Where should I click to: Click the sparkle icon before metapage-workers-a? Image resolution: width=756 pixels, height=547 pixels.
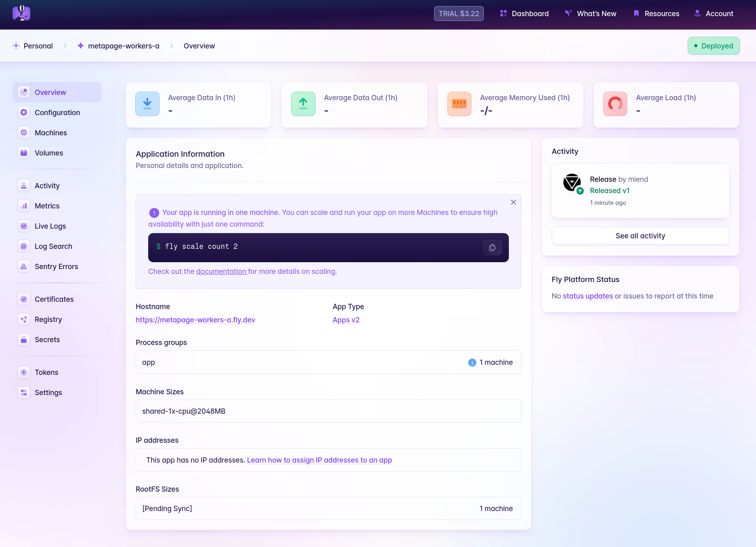(x=81, y=46)
